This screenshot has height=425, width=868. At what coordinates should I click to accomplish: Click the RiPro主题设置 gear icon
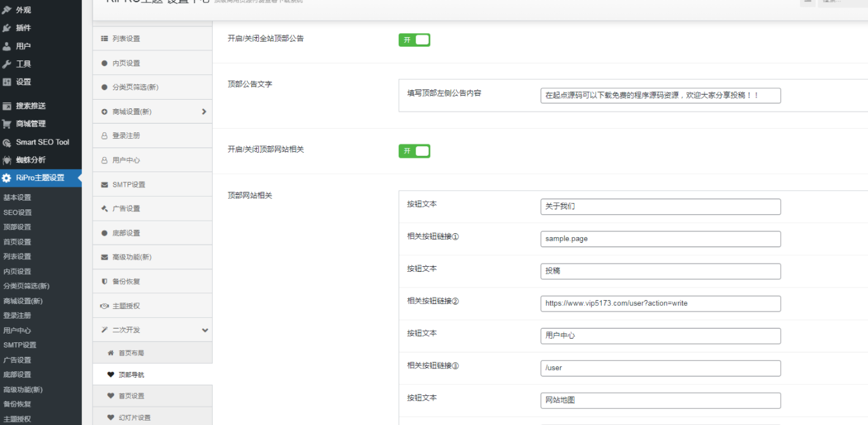pos(7,178)
